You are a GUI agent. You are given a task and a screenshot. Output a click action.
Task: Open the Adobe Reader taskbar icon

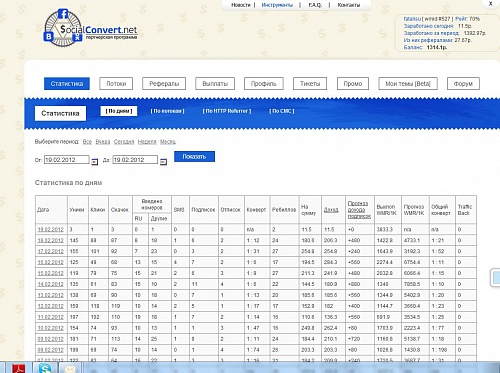coord(19,368)
